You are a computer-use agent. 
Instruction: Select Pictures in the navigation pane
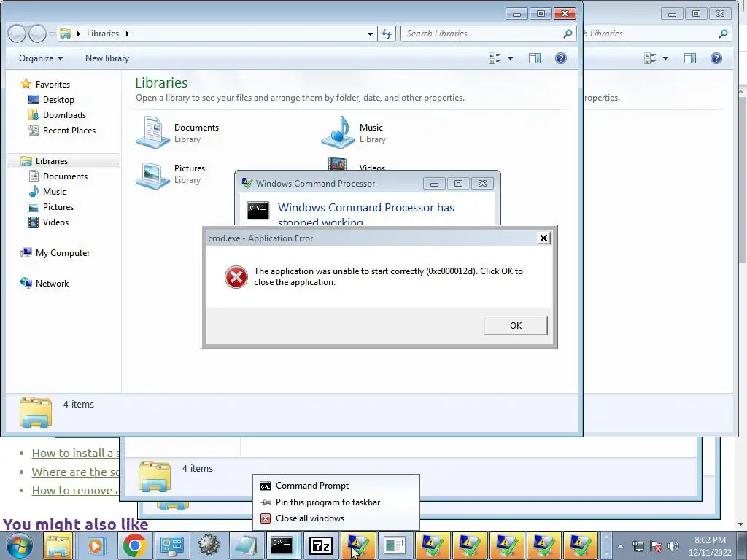(x=58, y=206)
